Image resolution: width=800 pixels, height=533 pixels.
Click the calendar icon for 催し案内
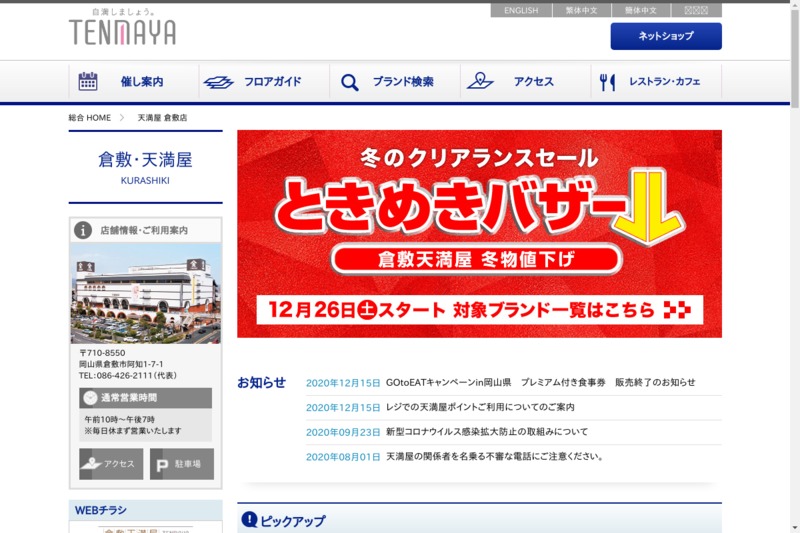coord(88,82)
